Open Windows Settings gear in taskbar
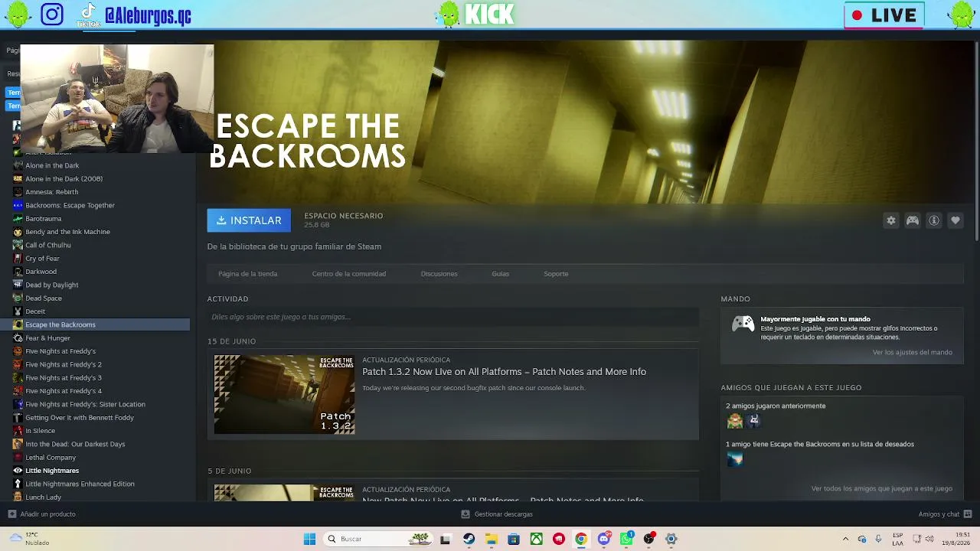The image size is (980, 551). click(671, 539)
